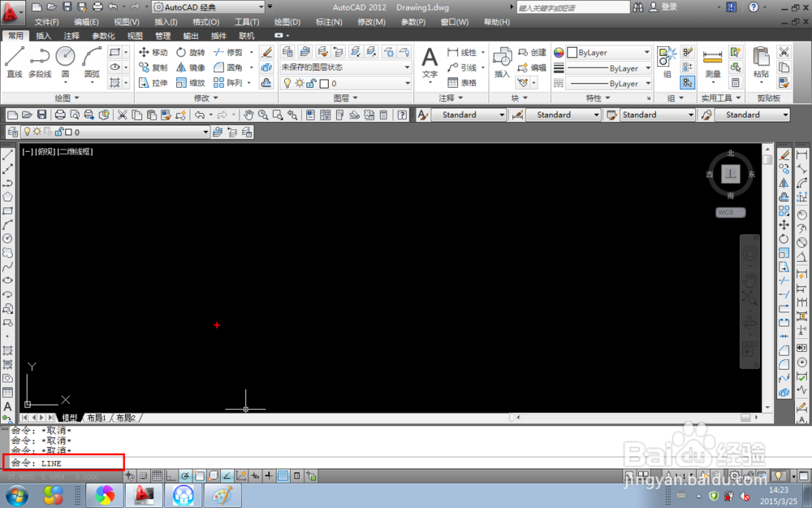The height and width of the screenshot is (508, 812).
Task: Click the 移动 move tool
Action: click(x=153, y=52)
